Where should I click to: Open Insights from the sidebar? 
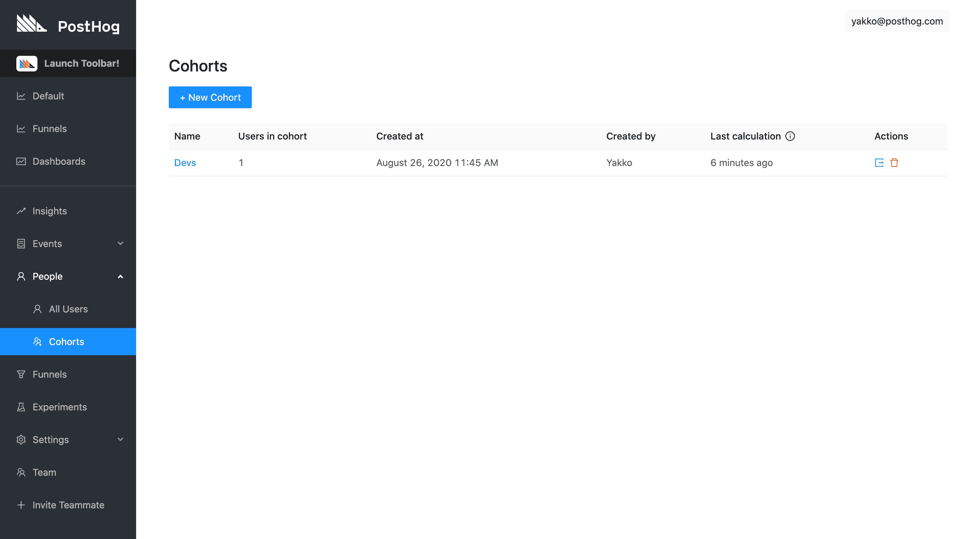68,211
